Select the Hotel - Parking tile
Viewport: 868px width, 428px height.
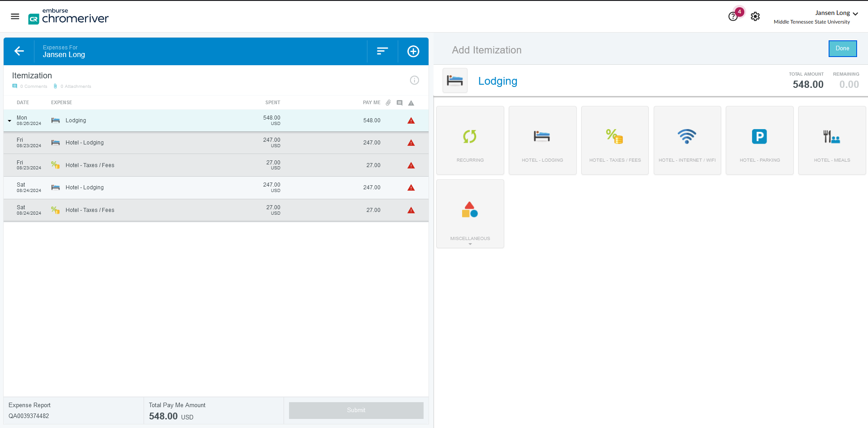[759, 140]
